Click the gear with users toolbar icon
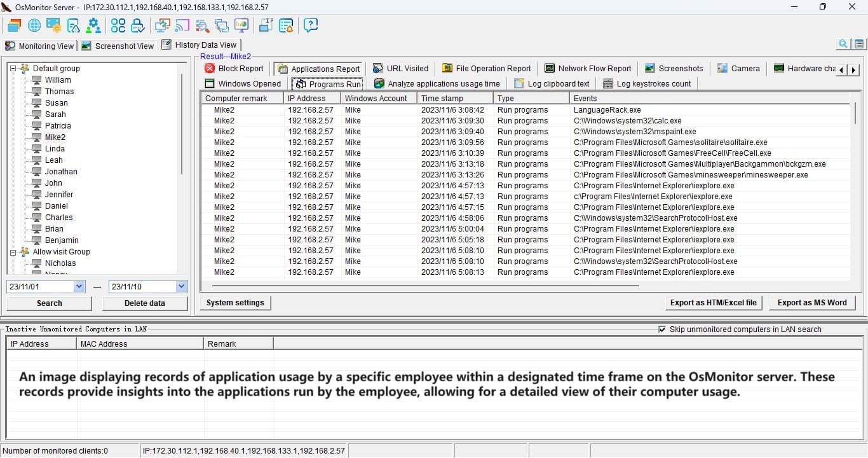Screen dimensions: 868x458 click(x=93, y=25)
